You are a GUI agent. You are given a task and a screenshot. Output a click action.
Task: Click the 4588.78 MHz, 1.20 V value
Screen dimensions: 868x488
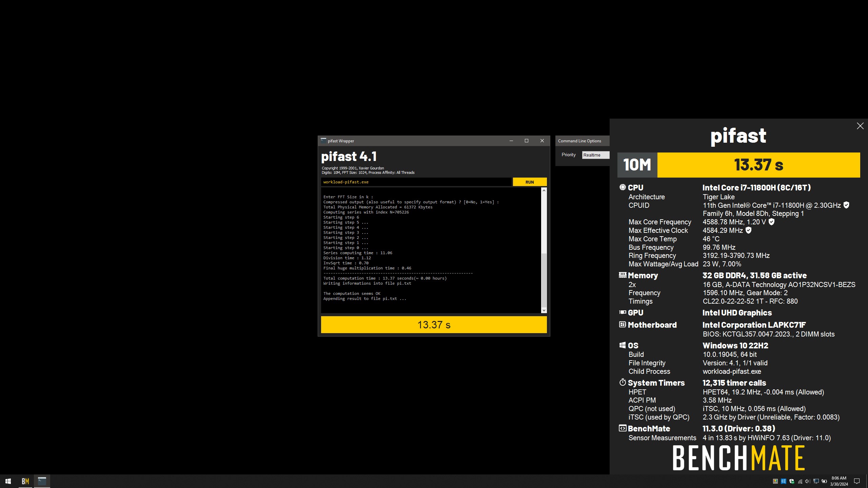pos(734,222)
